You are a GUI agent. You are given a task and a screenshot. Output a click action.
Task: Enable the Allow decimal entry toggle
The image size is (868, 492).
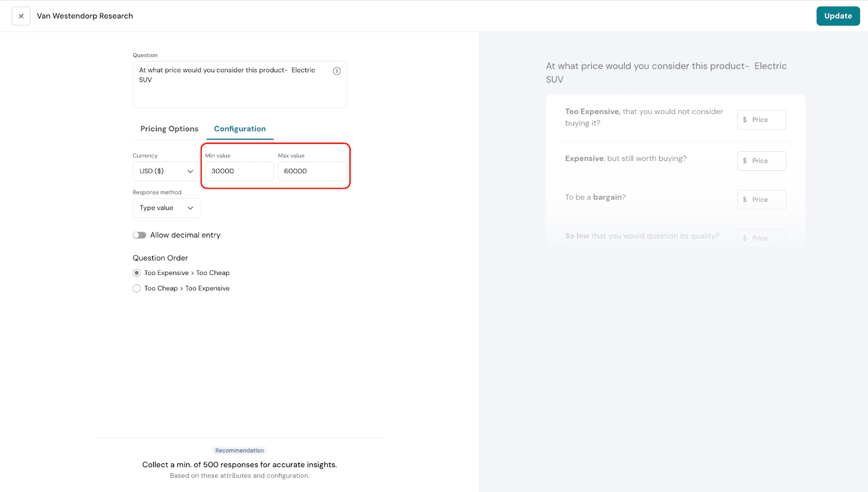[139, 235]
